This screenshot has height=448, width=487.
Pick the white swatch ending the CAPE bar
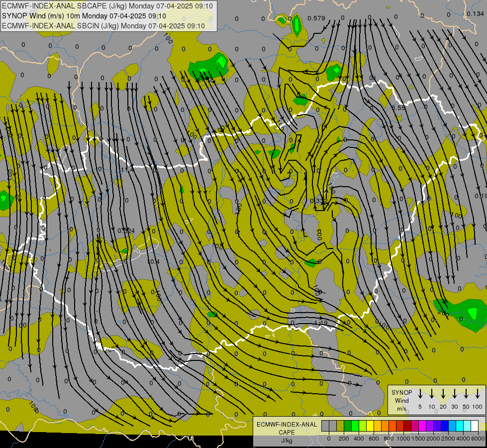474,426
